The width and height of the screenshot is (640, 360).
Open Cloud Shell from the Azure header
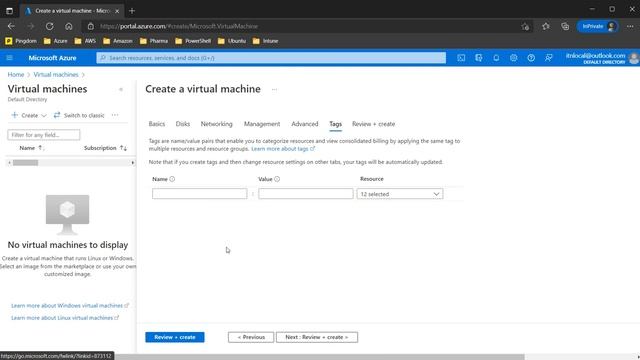pyautogui.click(x=461, y=58)
